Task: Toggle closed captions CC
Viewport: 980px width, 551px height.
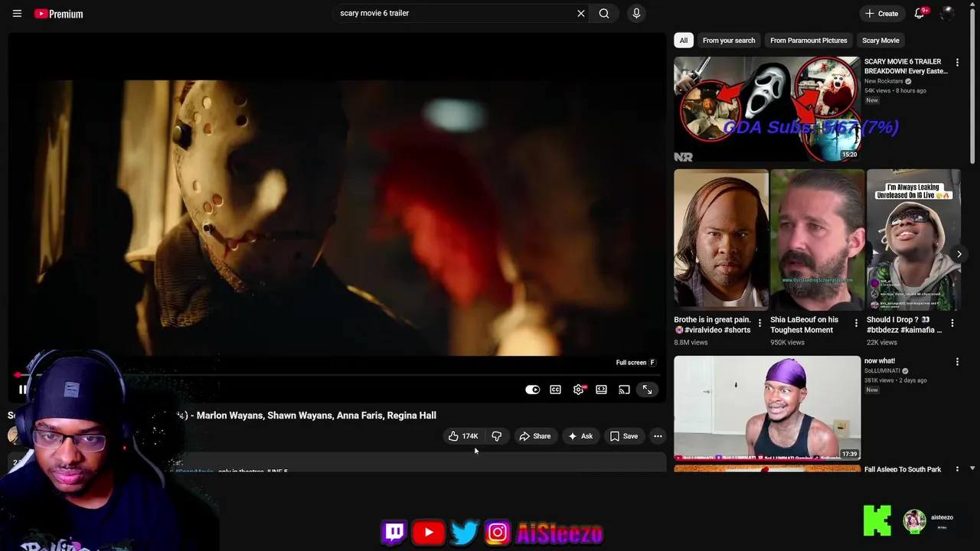Action: (555, 390)
